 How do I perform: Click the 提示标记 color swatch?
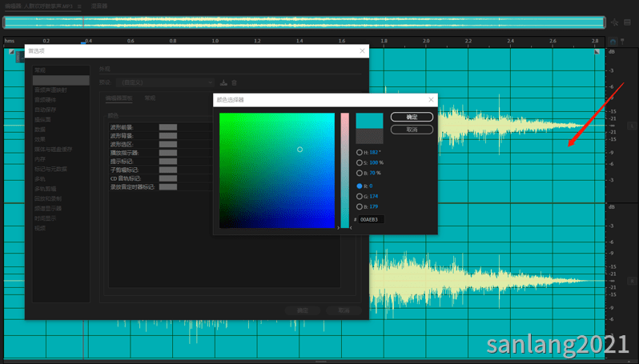(x=168, y=162)
